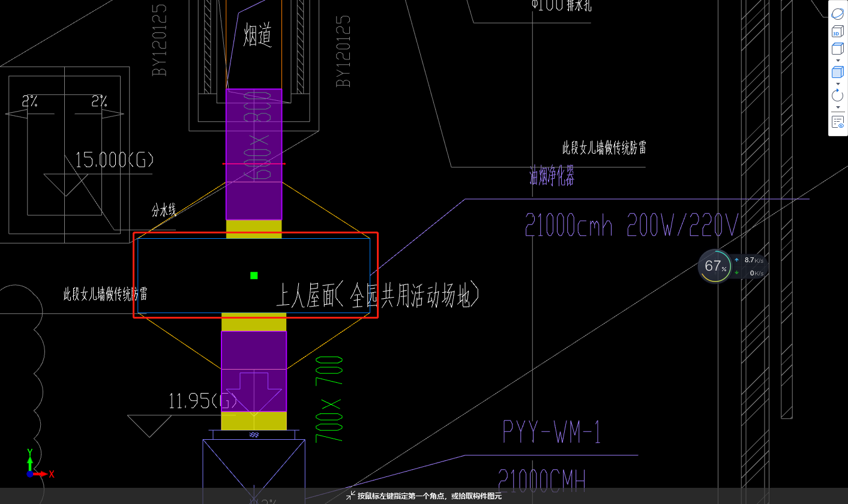Click the 67% network speed widget
Image resolution: width=848 pixels, height=504 pixels.
(x=732, y=266)
